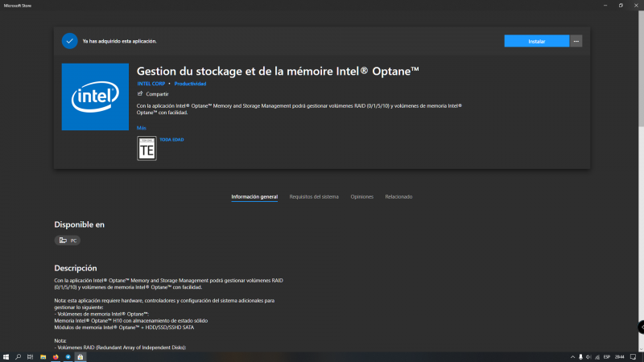Viewport: 644px width, 362px height.
Task: Open the Windows Start menu
Action: coord(6,356)
